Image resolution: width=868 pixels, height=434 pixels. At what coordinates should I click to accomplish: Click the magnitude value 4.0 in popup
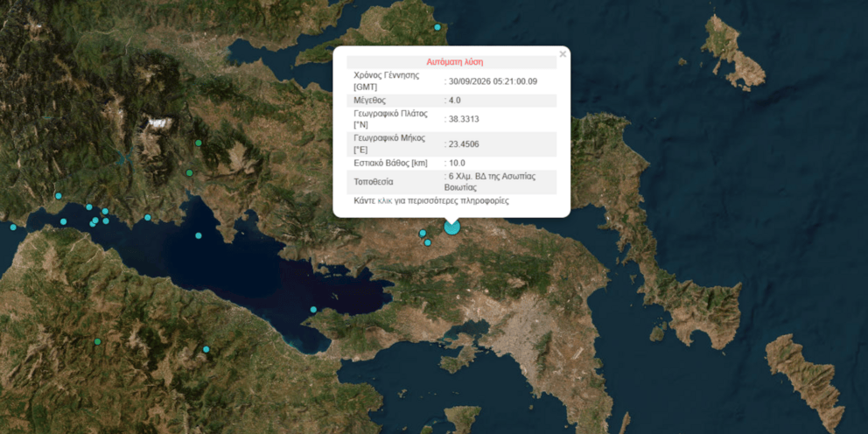click(454, 101)
